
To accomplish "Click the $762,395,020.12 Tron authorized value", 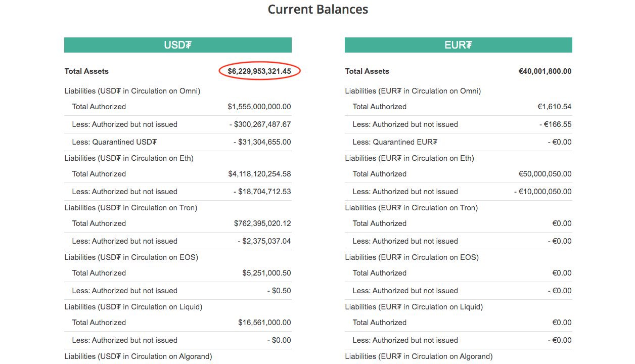I will 262,223.
